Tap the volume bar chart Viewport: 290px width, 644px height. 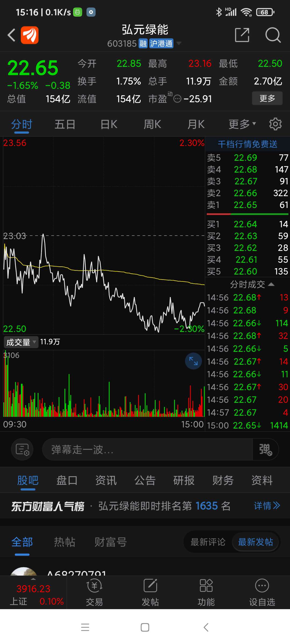click(104, 384)
